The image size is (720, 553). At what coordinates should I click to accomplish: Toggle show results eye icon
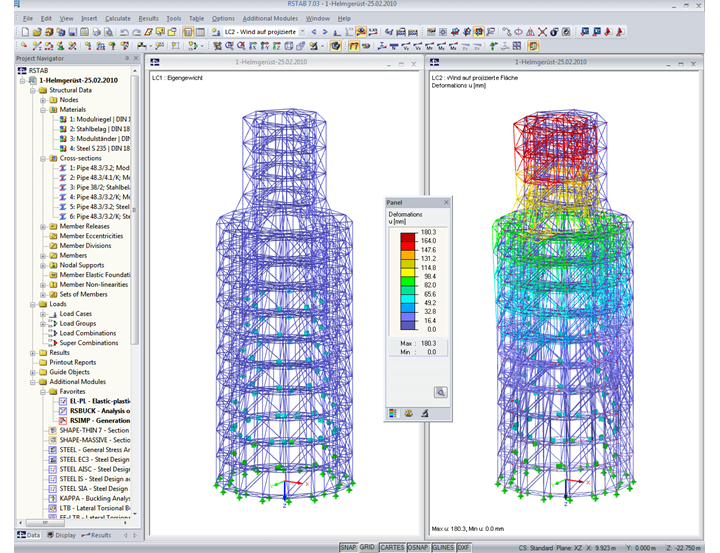tap(361, 32)
